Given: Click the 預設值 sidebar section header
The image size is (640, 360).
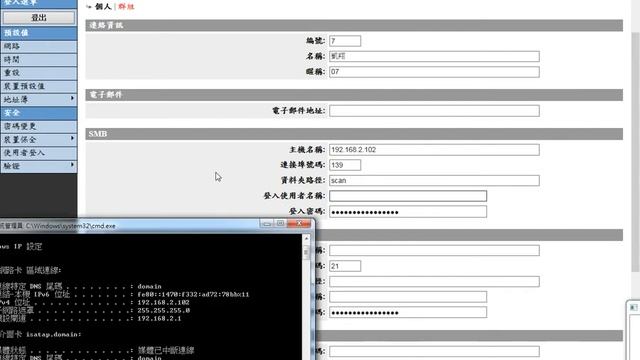Looking at the screenshot, I should [38, 33].
